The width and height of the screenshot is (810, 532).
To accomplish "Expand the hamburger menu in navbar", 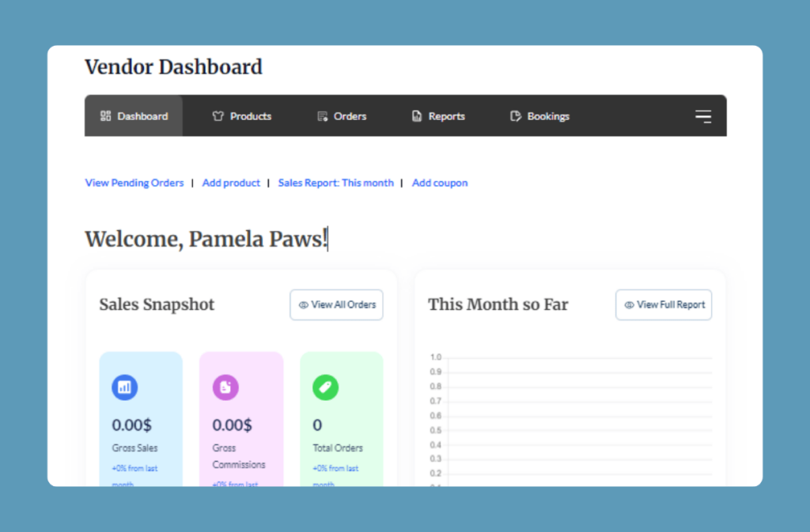I will (703, 116).
